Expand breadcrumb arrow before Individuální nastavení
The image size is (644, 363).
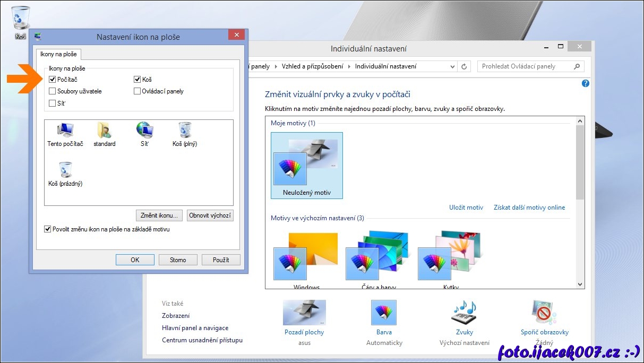click(349, 67)
